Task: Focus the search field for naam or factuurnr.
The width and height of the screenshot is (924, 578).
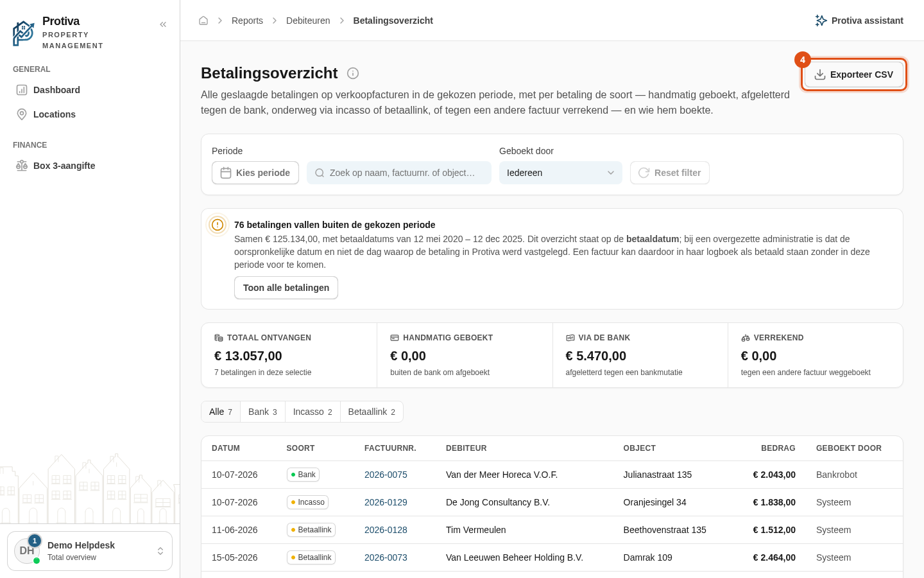Action: coord(399,173)
